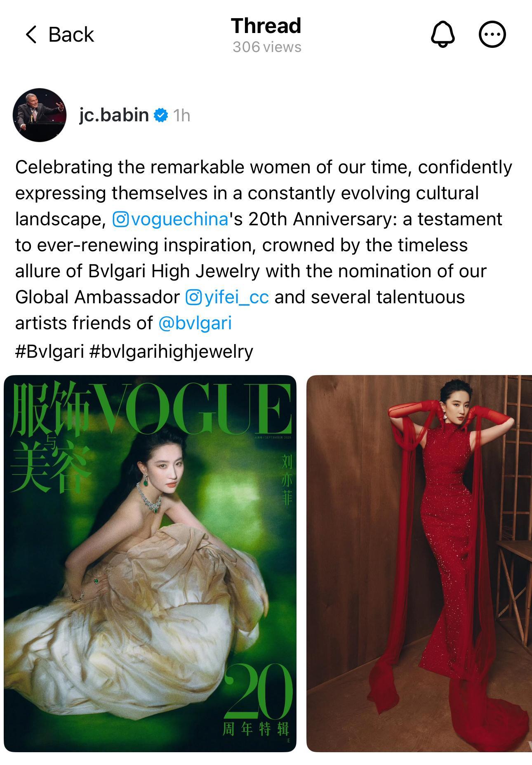Open the three-dot more options menu
The image size is (532, 765).
pyautogui.click(x=492, y=34)
